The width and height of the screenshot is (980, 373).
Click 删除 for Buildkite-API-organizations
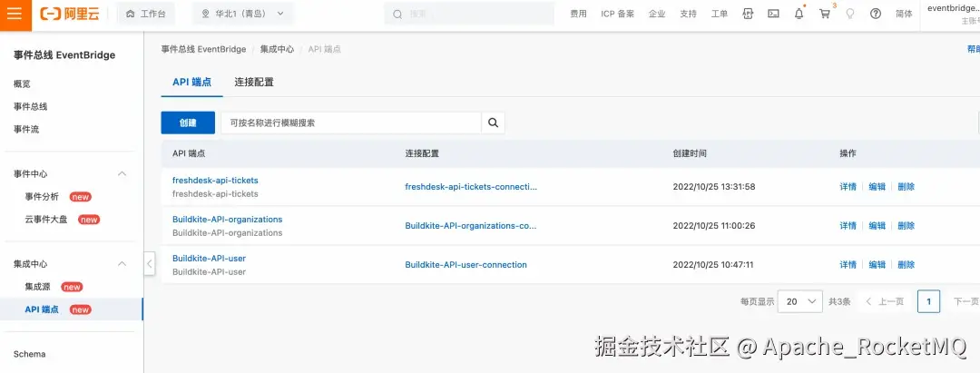[x=906, y=226]
